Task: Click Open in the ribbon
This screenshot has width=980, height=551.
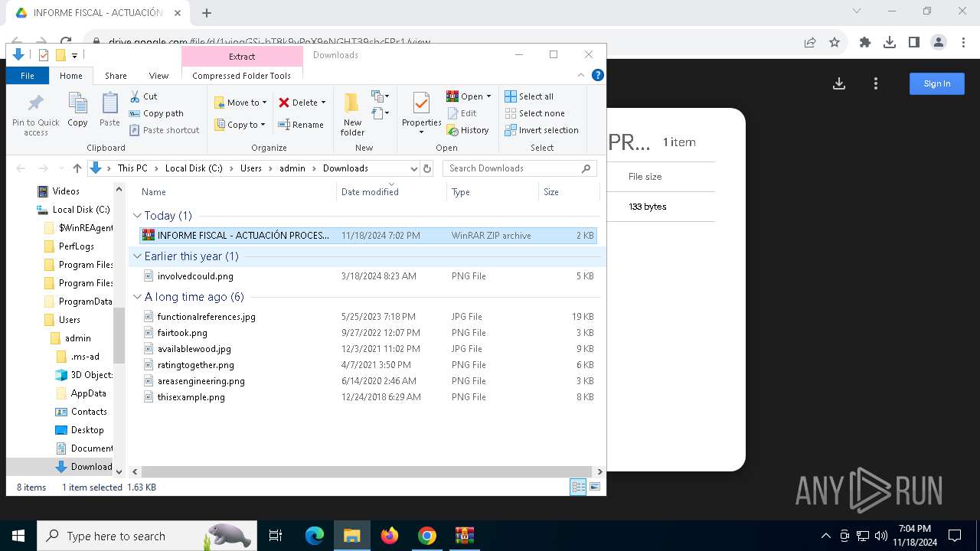Action: coord(465,96)
